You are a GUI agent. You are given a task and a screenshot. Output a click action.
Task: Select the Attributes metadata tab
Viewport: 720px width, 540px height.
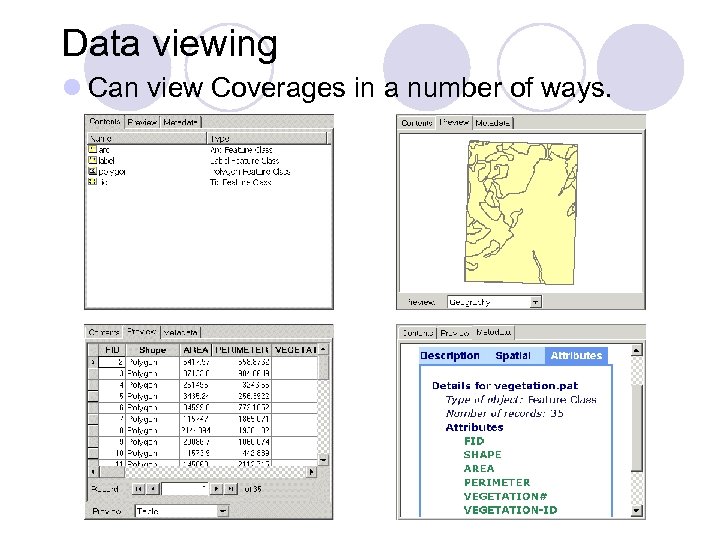point(576,356)
